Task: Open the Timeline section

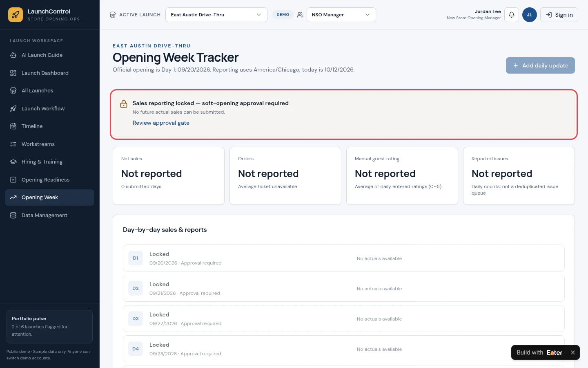Action: 49,126
